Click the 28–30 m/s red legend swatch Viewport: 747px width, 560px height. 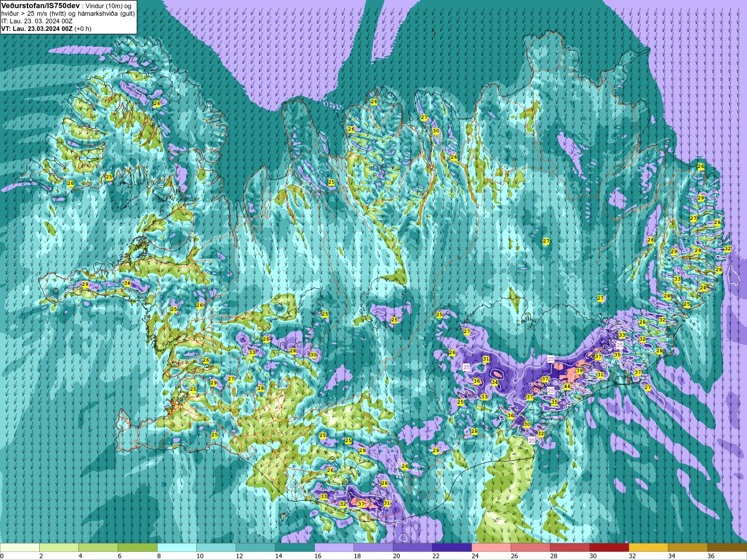tap(570, 548)
